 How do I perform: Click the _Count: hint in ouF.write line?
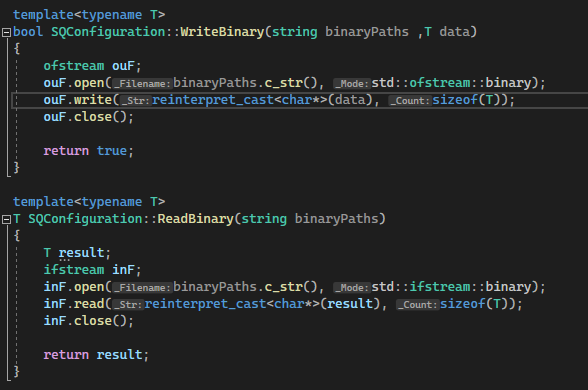(x=410, y=100)
